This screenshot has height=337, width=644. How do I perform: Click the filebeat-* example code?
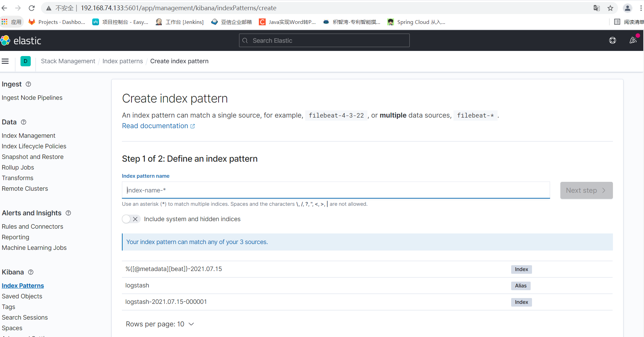475,116
